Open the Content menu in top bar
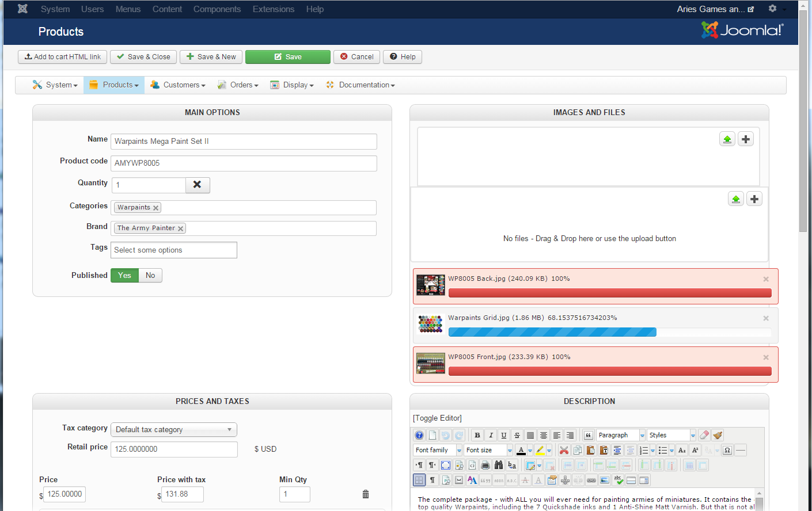This screenshot has height=511, width=812. 167,9
